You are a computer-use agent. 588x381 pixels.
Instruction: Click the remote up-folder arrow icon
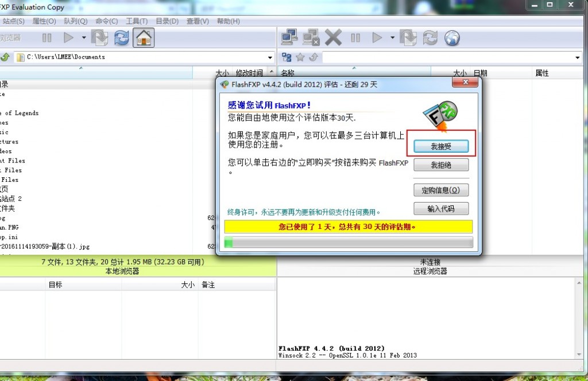coord(314,57)
